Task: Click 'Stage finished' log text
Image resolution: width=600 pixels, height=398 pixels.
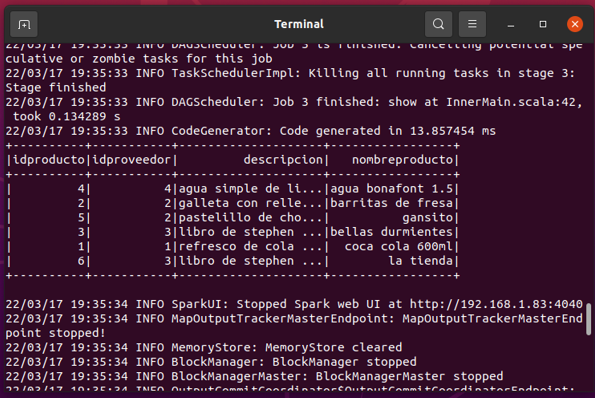Action: pyautogui.click(x=56, y=88)
